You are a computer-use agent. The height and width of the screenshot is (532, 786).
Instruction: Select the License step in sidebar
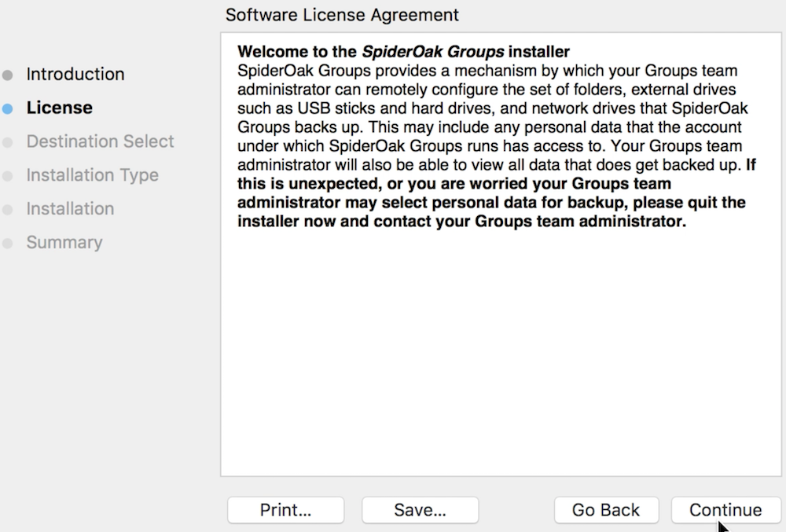(x=59, y=108)
